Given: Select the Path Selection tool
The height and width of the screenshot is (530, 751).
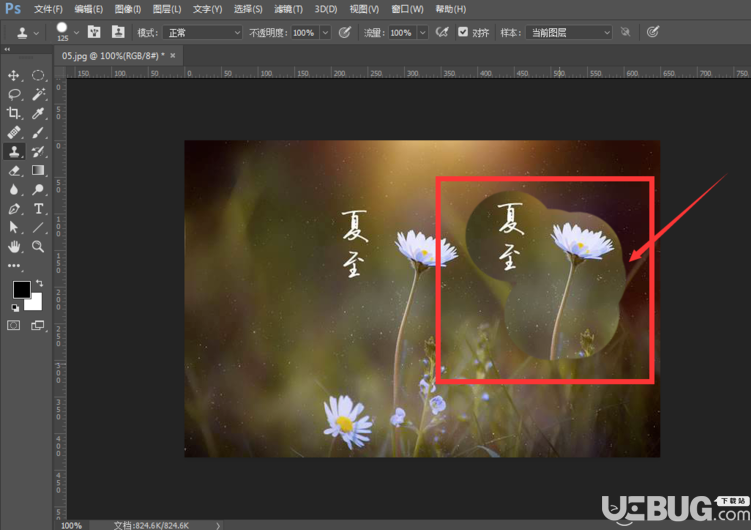Looking at the screenshot, I should 13,227.
